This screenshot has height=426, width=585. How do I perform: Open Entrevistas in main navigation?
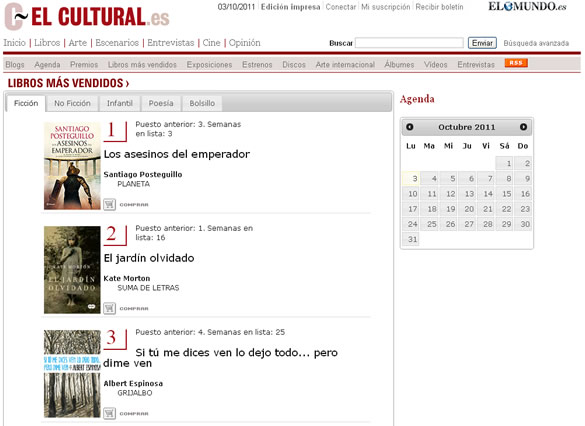click(x=171, y=43)
